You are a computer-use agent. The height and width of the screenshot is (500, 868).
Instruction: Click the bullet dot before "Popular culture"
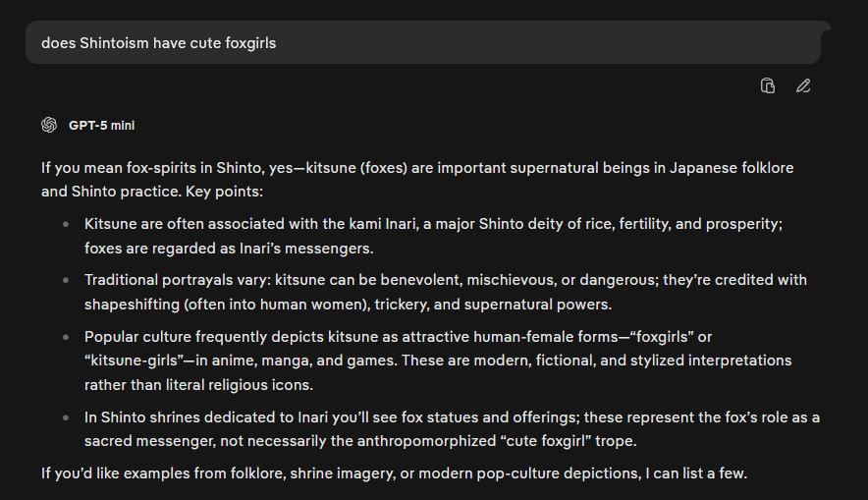(66, 336)
